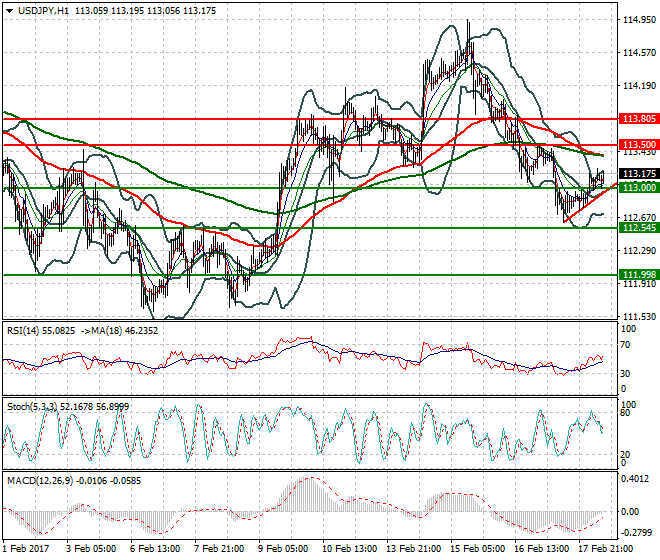Click the 114.570 price scale value

pyautogui.click(x=639, y=53)
